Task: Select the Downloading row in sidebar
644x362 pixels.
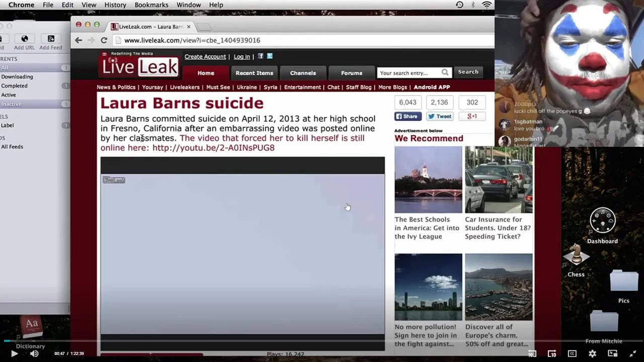Action: coord(34,76)
